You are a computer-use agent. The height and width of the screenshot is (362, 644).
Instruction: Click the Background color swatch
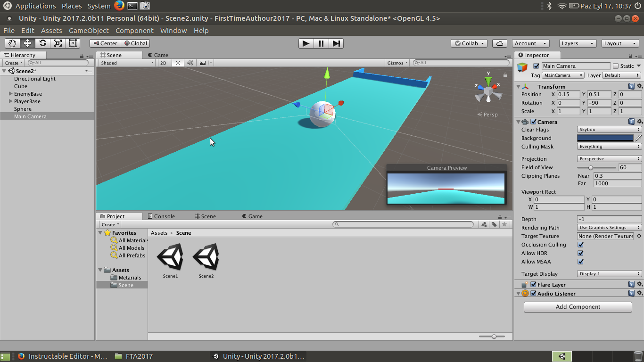click(605, 138)
